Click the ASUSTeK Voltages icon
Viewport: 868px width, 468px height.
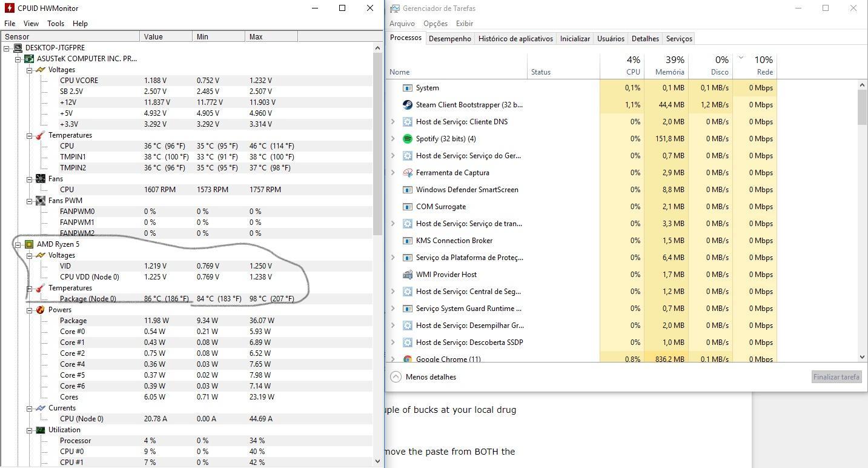[41, 70]
